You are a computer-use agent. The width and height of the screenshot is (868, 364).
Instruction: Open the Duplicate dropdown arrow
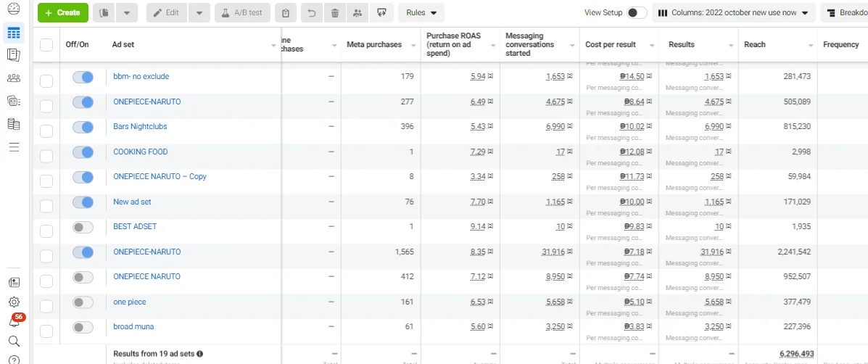tap(127, 13)
